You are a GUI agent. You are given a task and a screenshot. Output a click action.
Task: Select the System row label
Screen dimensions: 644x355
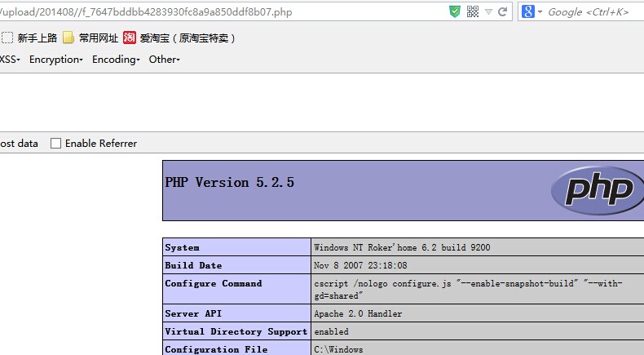pyautogui.click(x=183, y=247)
